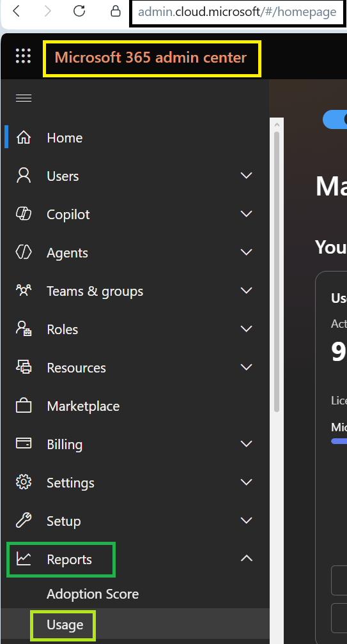Open Usage under Reports
This screenshot has height=644, width=347.
point(65,625)
